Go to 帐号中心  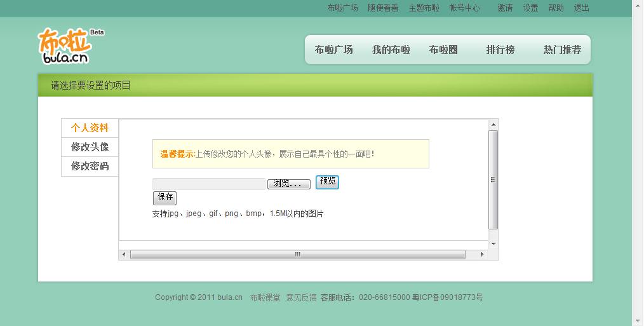coord(464,8)
